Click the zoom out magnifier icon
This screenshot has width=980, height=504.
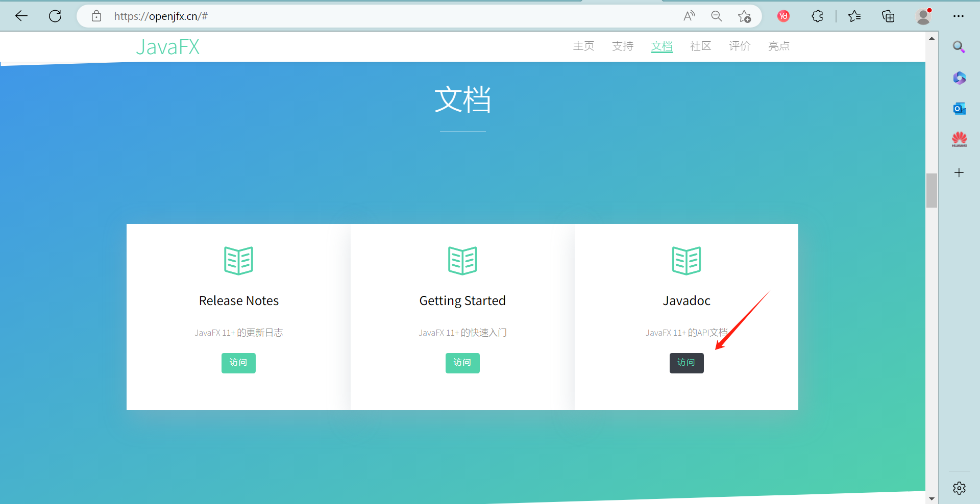click(717, 16)
